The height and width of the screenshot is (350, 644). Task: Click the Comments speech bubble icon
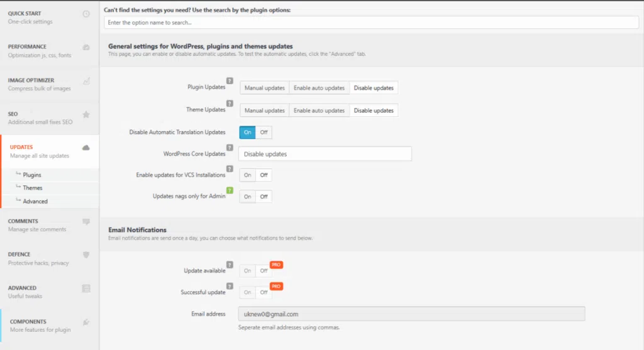(86, 221)
